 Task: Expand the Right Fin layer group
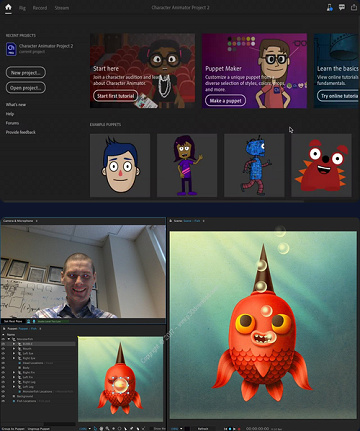point(14,372)
